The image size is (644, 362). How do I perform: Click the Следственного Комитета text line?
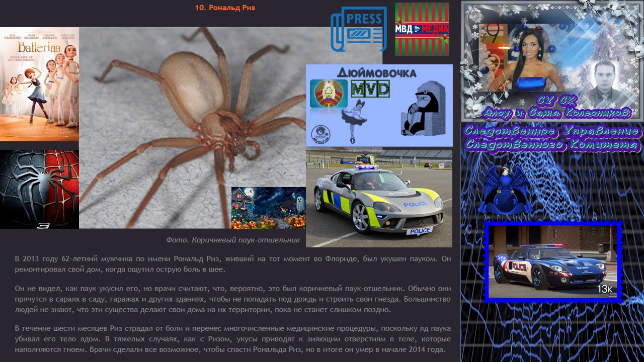click(x=552, y=145)
